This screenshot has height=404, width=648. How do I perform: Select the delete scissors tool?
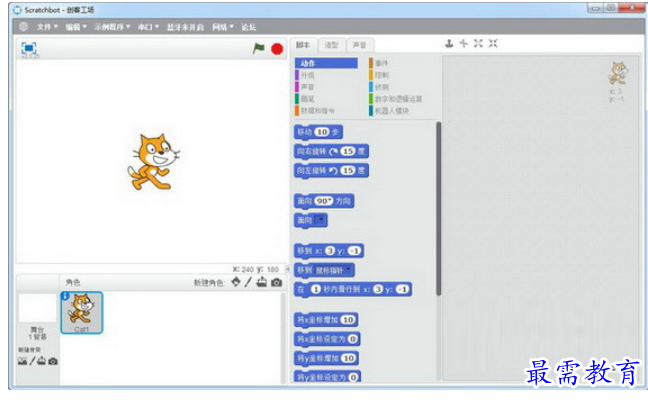[464, 43]
